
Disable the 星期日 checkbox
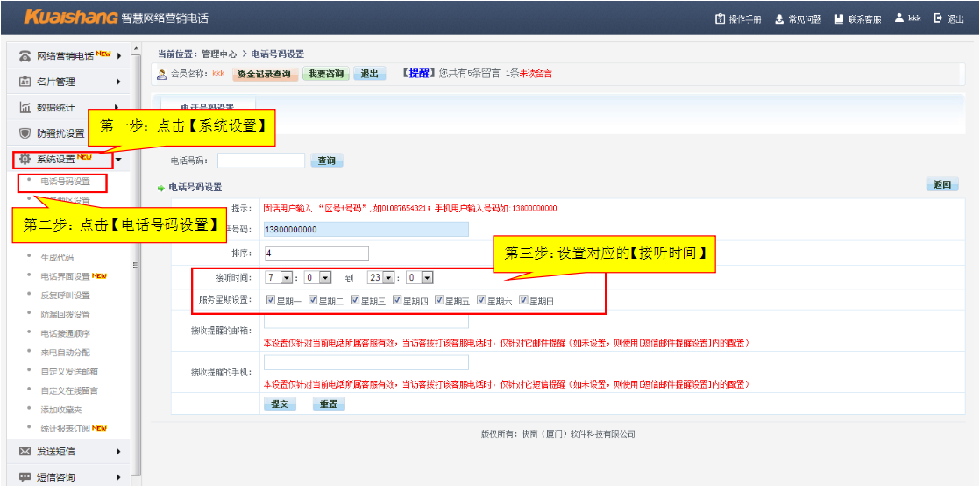tap(523, 300)
